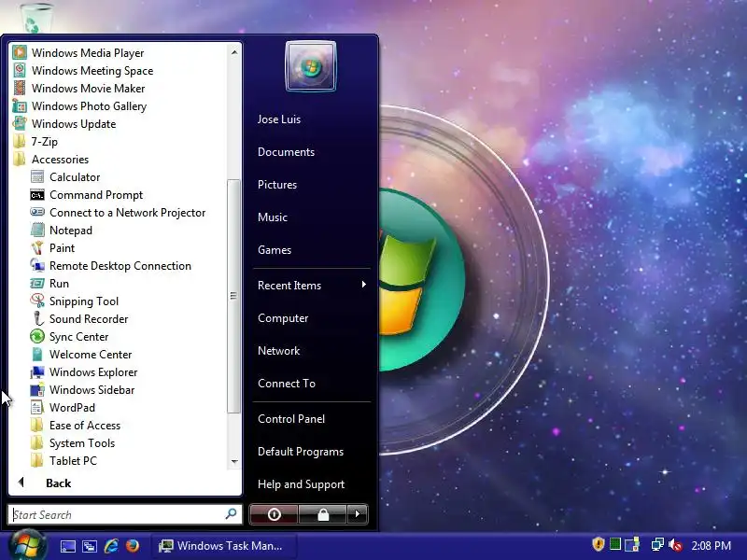This screenshot has width=747, height=560.
Task: Open Connect To from Start menu
Action: tap(287, 384)
